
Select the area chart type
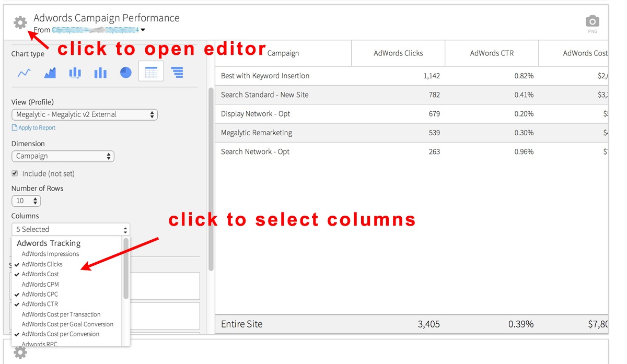click(x=50, y=73)
